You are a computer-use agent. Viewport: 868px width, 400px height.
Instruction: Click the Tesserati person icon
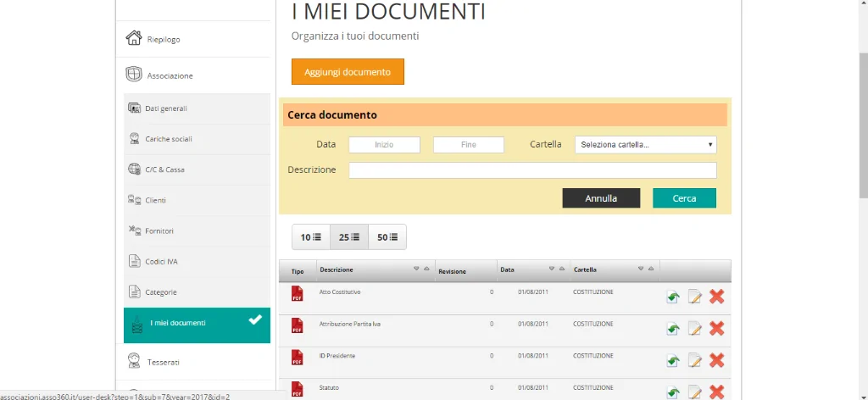pyautogui.click(x=133, y=361)
